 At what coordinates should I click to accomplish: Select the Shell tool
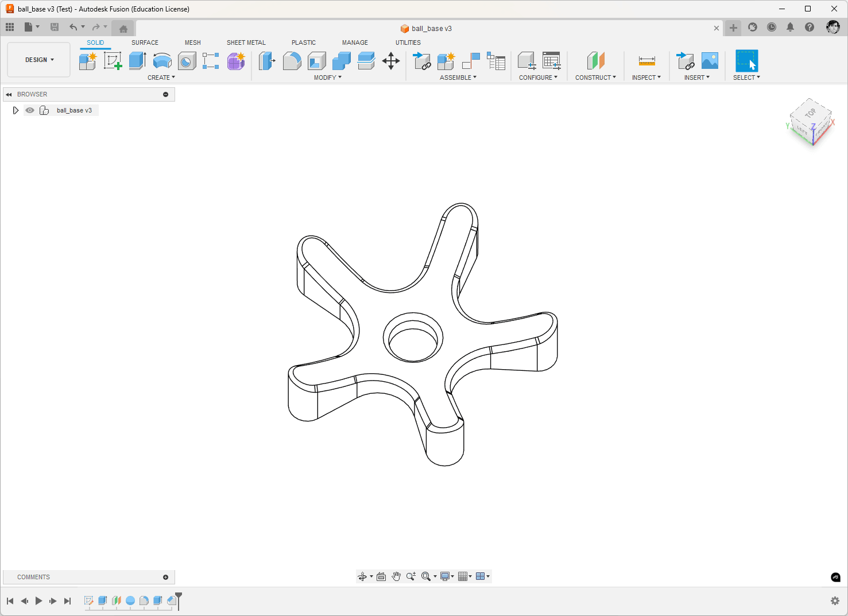316,61
